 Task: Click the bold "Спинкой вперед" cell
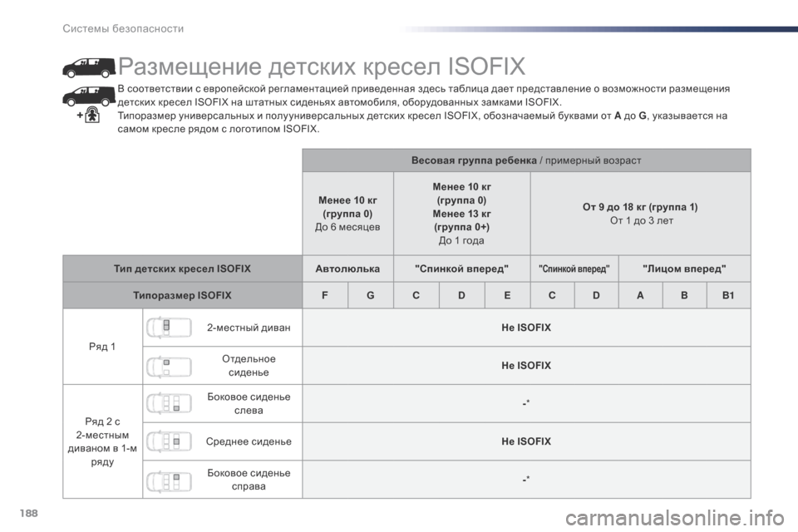(461, 268)
